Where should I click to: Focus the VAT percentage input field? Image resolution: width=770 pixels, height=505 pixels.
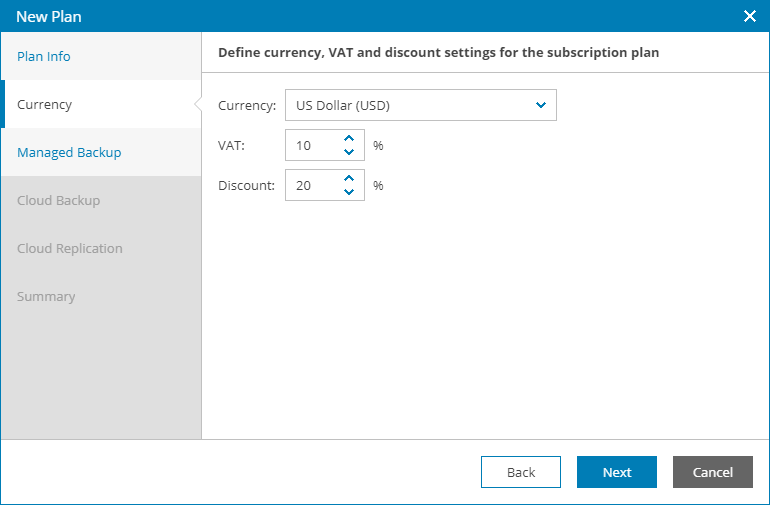tap(311, 145)
